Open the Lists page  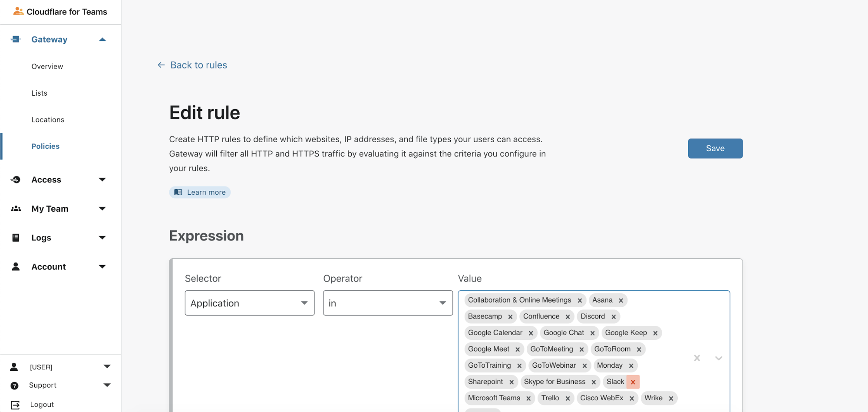(x=39, y=93)
